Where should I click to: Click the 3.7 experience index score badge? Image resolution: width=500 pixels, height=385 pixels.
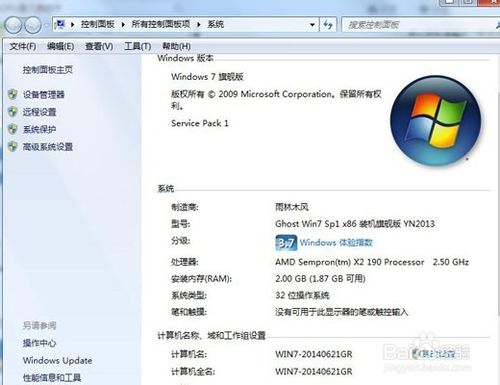click(x=286, y=243)
